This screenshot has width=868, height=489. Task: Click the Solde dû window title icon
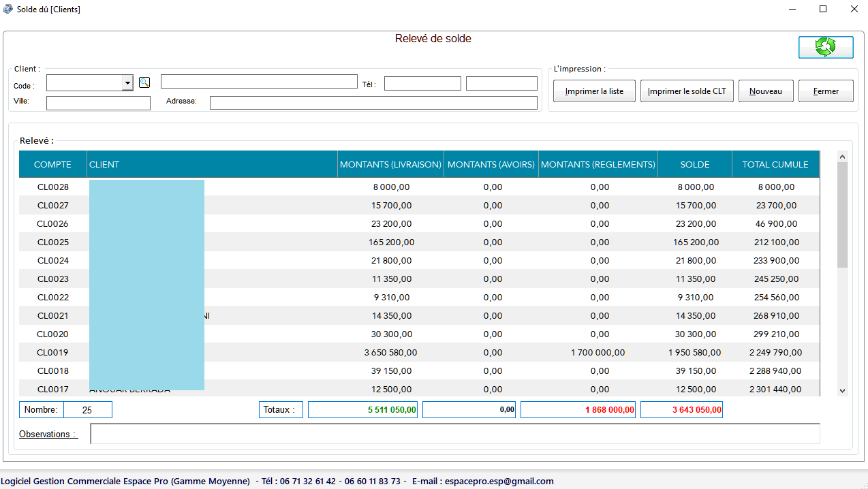click(x=8, y=9)
